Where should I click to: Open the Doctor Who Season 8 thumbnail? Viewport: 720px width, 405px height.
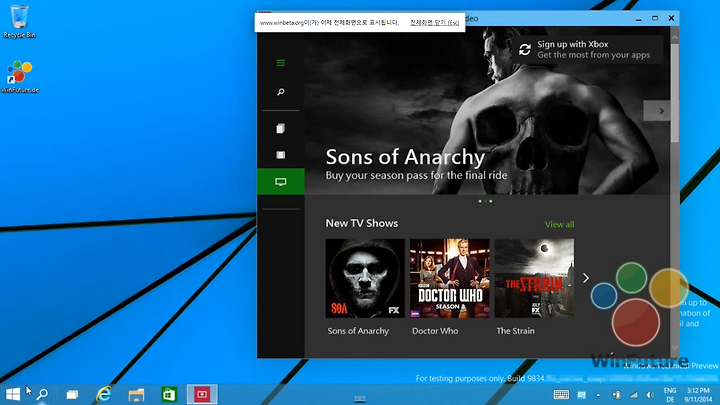450,278
